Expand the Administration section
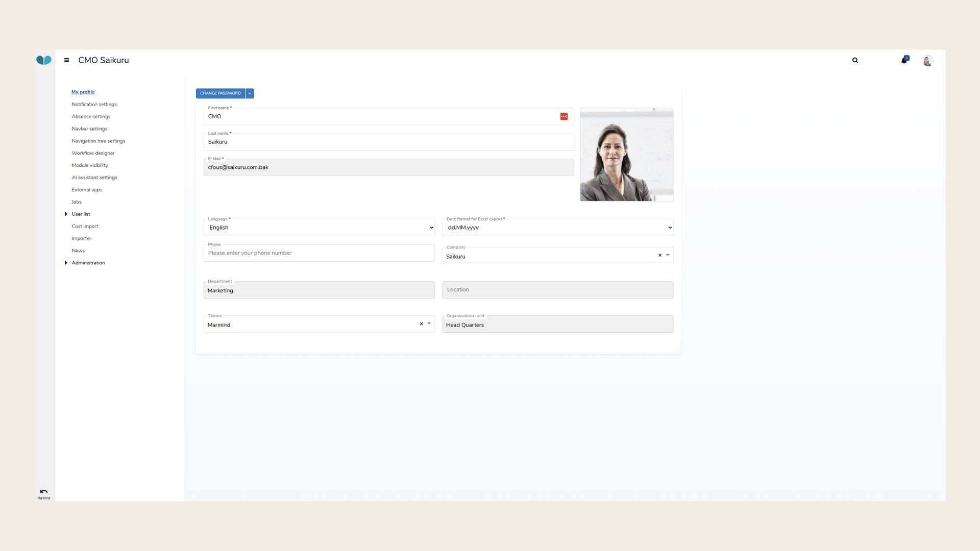The width and height of the screenshot is (980, 551). click(x=66, y=263)
